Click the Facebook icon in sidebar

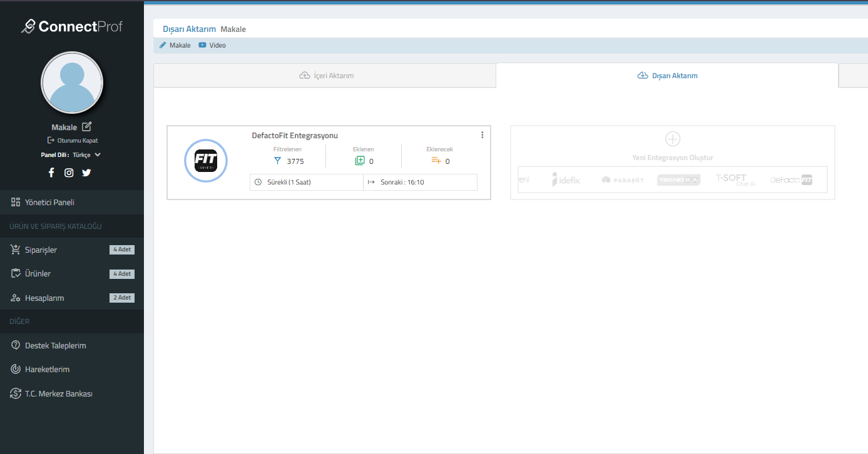(x=51, y=173)
